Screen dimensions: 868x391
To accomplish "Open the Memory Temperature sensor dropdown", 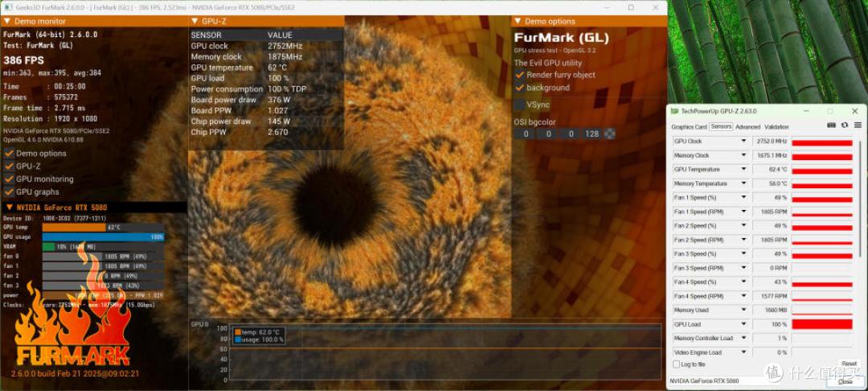I will click(x=744, y=183).
